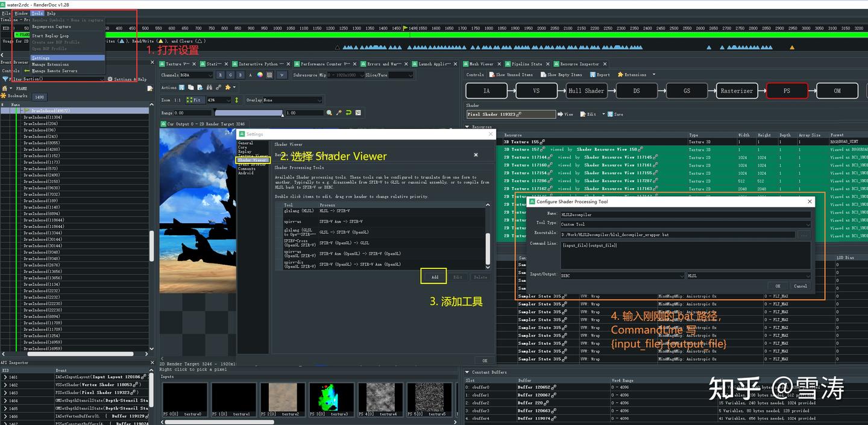The image size is (868, 425).
Task: Open the Tool Type Custom Tool dropdown
Action: tap(685, 224)
